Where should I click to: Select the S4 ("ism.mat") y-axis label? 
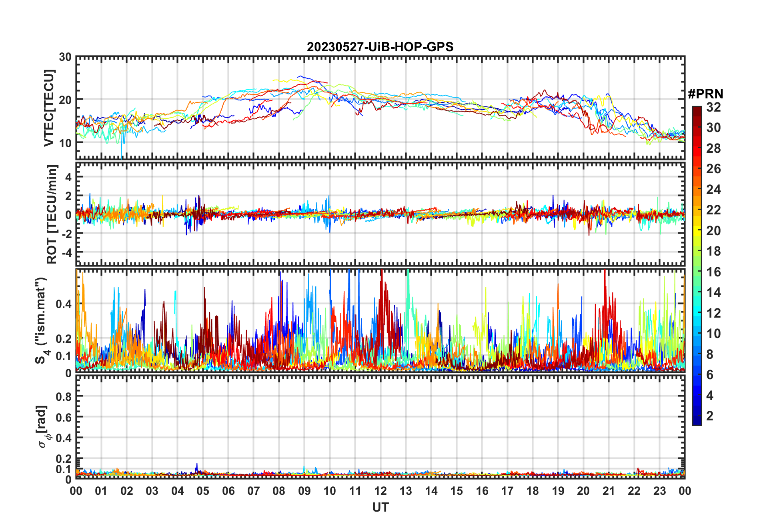point(41,320)
